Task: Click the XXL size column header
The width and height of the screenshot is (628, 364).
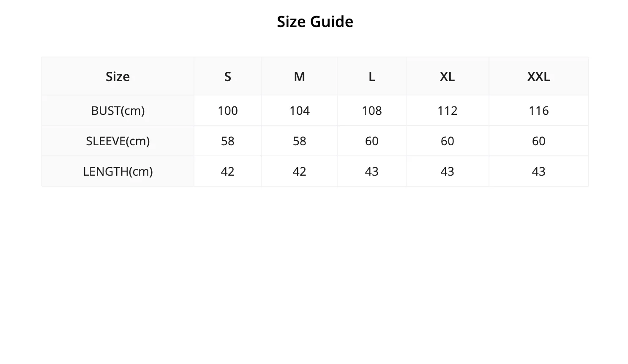Action: (539, 76)
